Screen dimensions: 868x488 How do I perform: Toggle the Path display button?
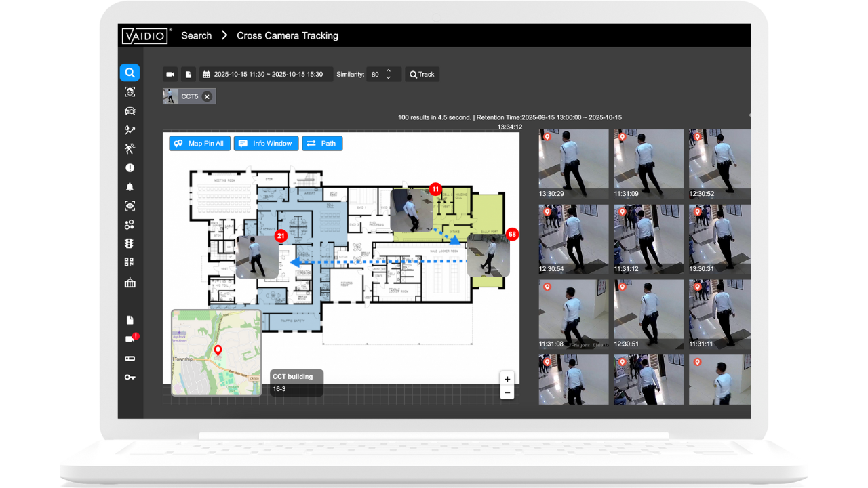tap(322, 144)
